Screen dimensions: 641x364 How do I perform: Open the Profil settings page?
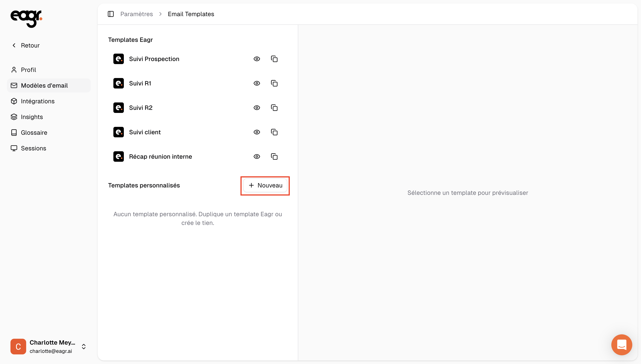[28, 70]
